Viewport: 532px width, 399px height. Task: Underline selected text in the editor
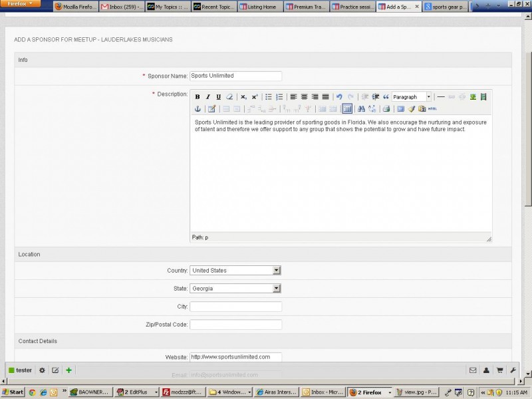219,97
